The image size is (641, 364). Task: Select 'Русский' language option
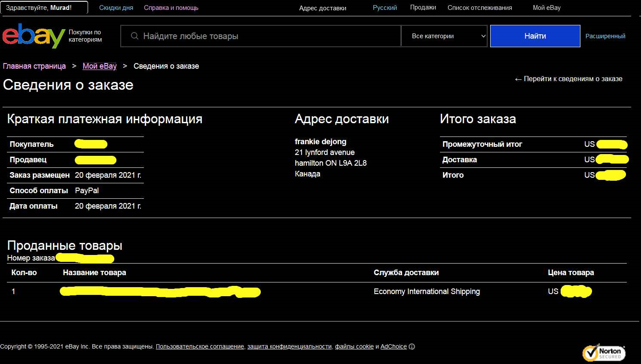tap(385, 8)
